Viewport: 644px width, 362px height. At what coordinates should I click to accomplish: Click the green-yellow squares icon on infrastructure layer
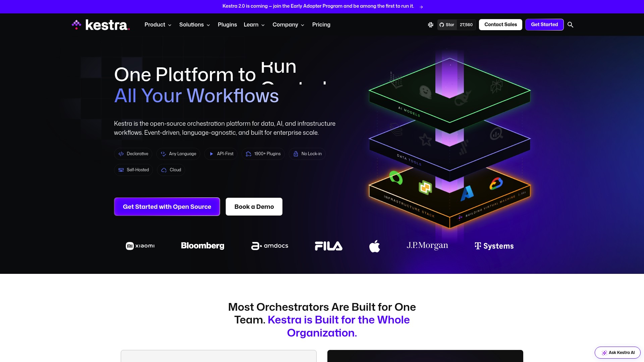(x=425, y=187)
